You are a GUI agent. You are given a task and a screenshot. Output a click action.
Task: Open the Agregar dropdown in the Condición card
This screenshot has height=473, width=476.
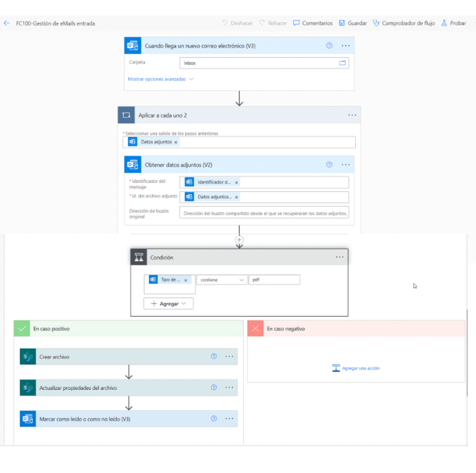point(168,304)
